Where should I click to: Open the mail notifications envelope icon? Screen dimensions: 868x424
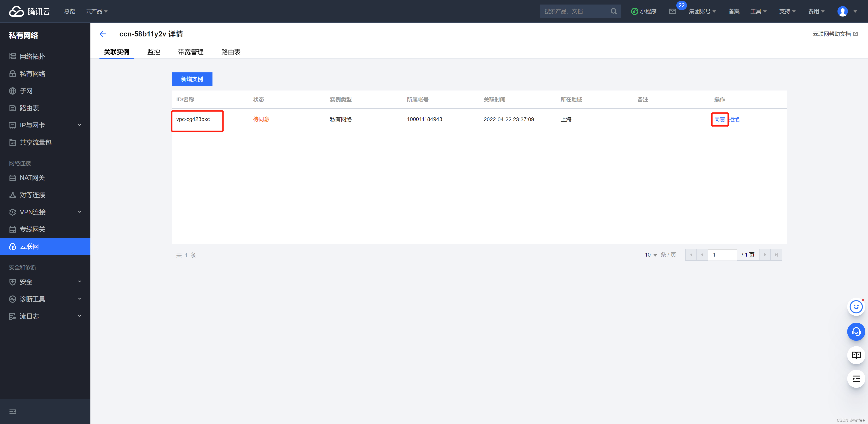672,12
